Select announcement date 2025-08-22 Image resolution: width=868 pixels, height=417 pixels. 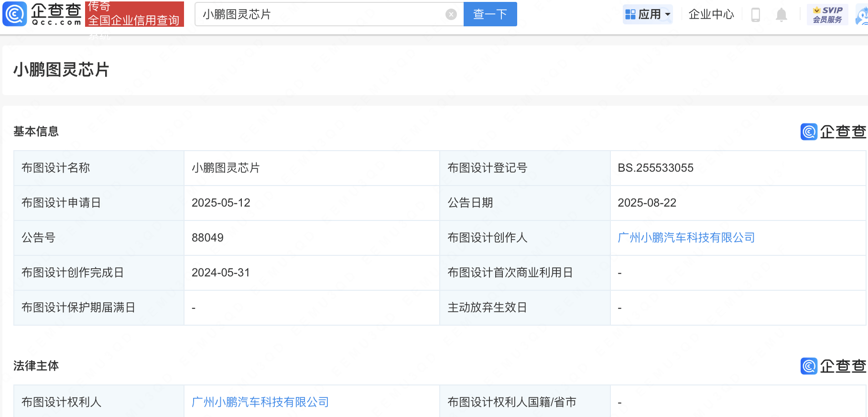pyautogui.click(x=647, y=203)
